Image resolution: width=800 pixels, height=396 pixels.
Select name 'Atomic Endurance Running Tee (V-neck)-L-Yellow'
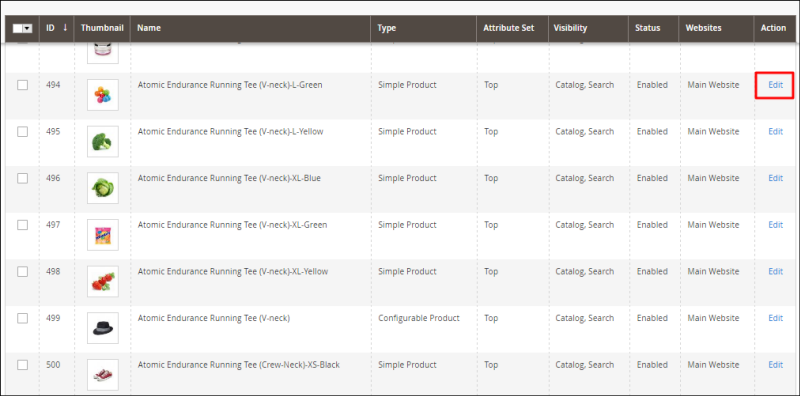pos(231,132)
